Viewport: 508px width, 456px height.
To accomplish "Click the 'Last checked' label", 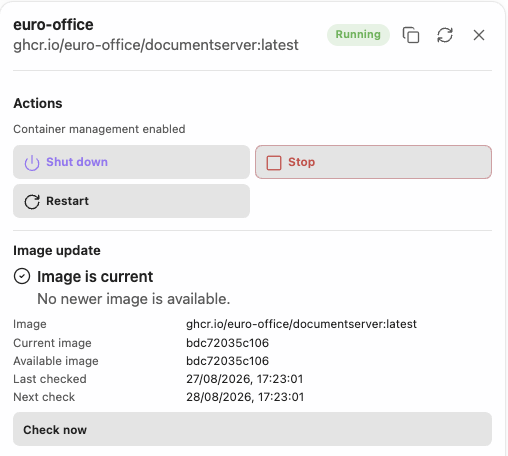I will [50, 379].
